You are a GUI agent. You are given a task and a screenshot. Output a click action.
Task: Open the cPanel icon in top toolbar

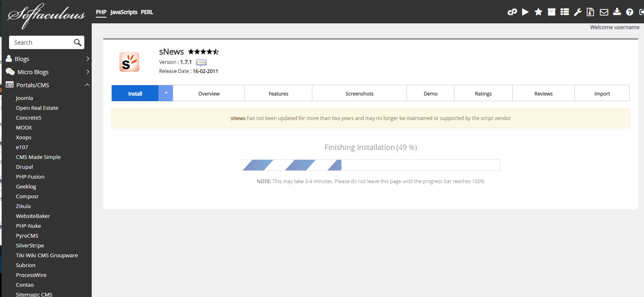(x=512, y=12)
